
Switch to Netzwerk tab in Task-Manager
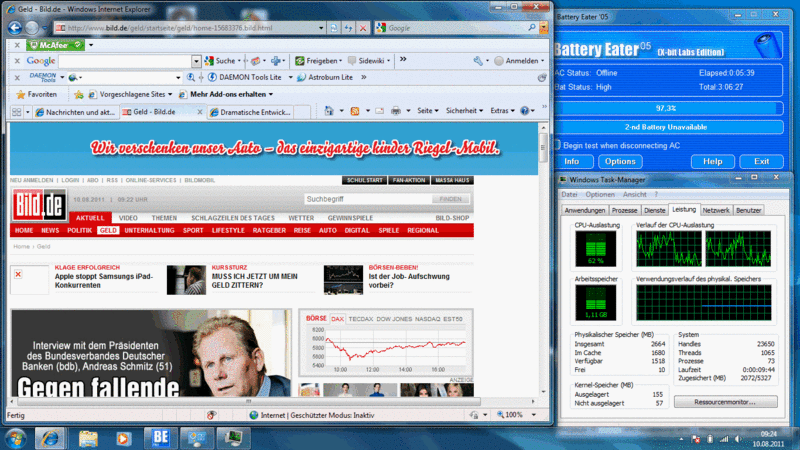(716, 210)
